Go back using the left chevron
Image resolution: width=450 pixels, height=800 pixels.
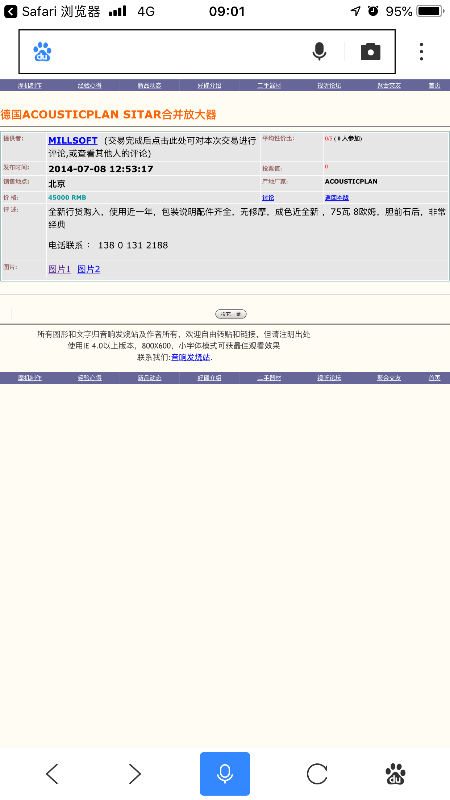pyautogui.click(x=52, y=774)
